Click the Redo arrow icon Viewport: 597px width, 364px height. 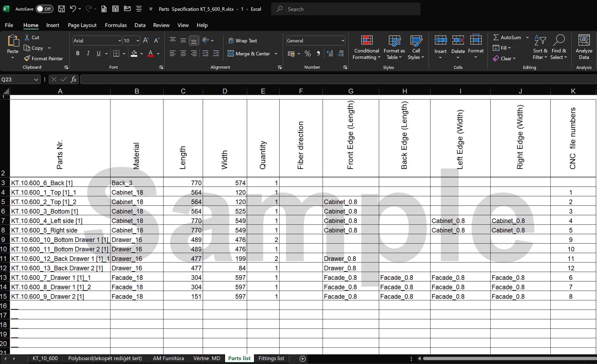(x=88, y=9)
